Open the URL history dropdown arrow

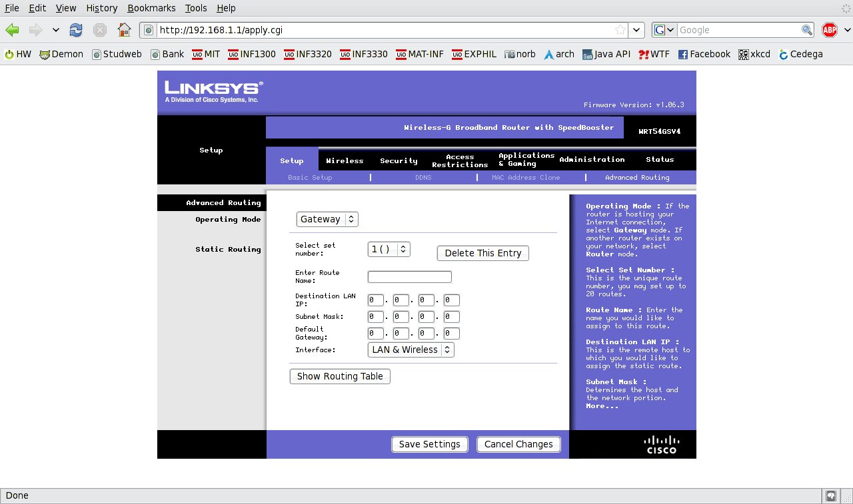pos(637,30)
